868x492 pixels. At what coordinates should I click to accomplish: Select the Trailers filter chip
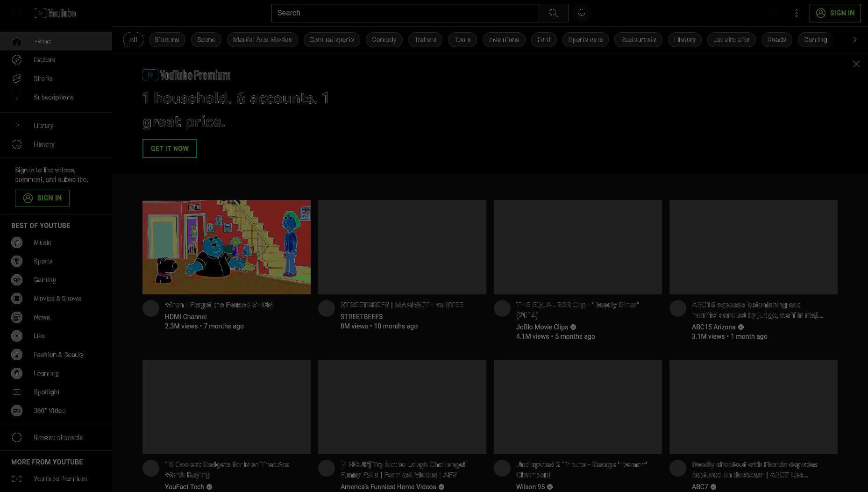[x=425, y=40]
